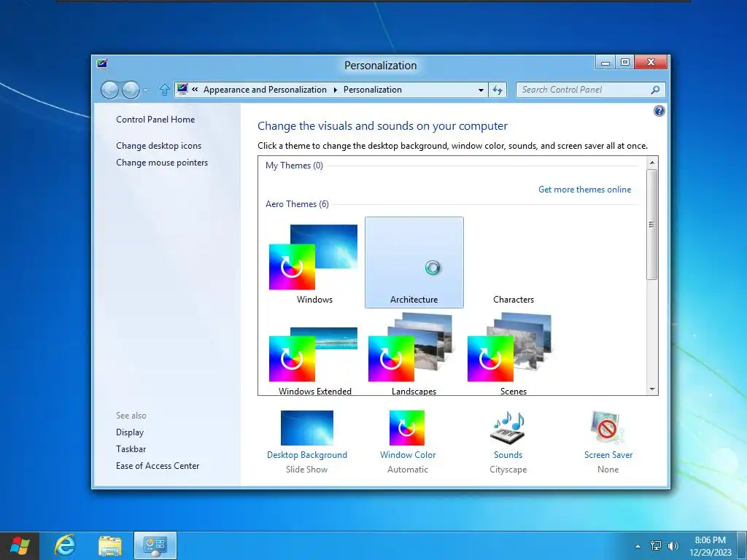This screenshot has width=747, height=560.
Task: Open the address bar history dropdown
Action: coord(481,90)
